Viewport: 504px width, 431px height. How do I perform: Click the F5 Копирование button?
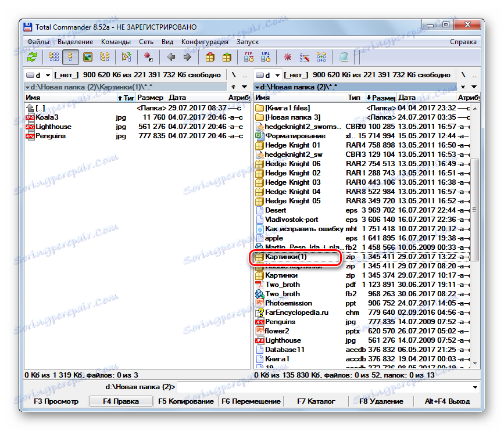coord(186,401)
